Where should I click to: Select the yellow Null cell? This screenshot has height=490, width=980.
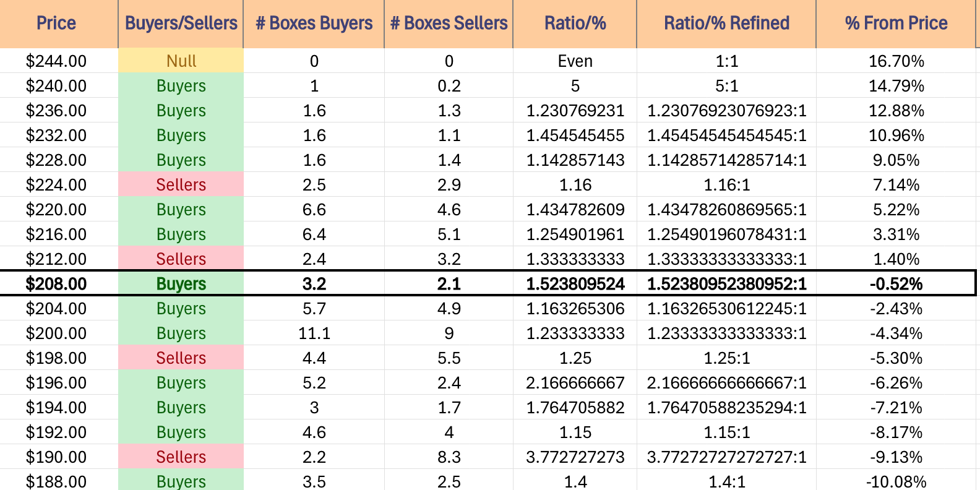pyautogui.click(x=181, y=61)
